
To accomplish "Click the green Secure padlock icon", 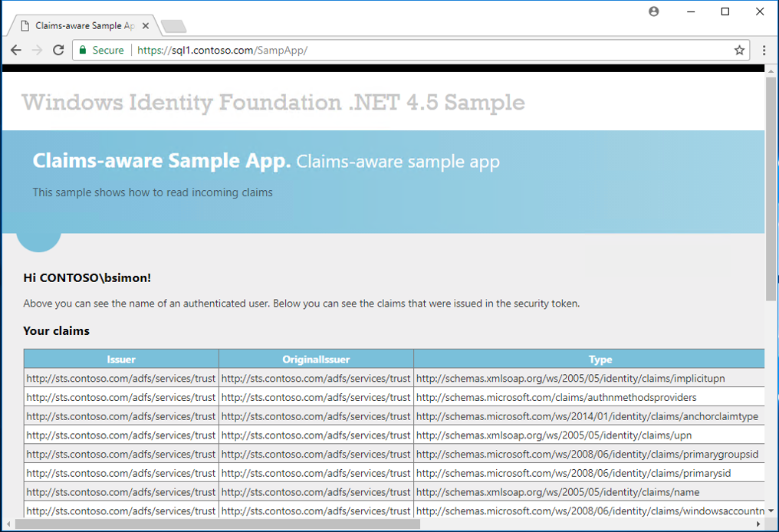I will pos(82,50).
